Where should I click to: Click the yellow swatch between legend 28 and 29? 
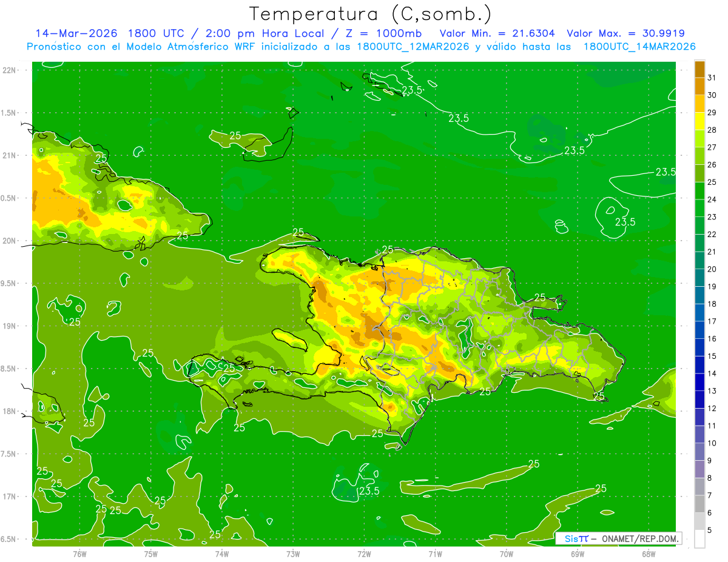click(x=699, y=121)
